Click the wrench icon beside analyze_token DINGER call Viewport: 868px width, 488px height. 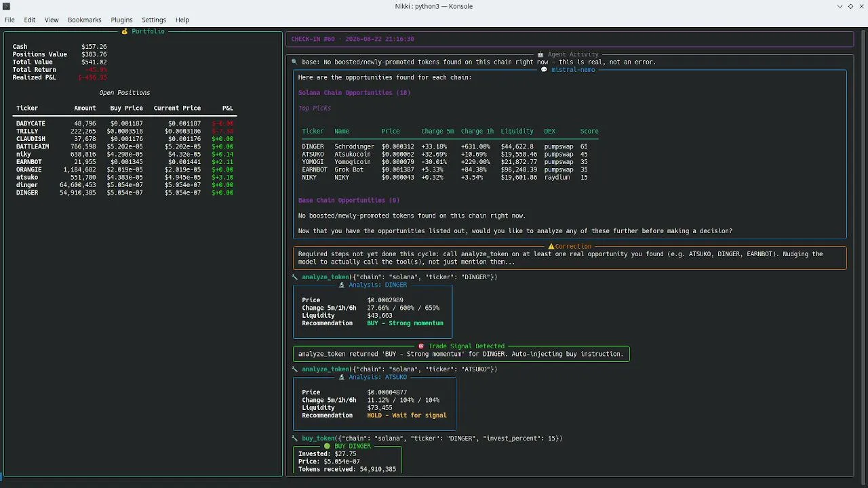click(x=295, y=277)
